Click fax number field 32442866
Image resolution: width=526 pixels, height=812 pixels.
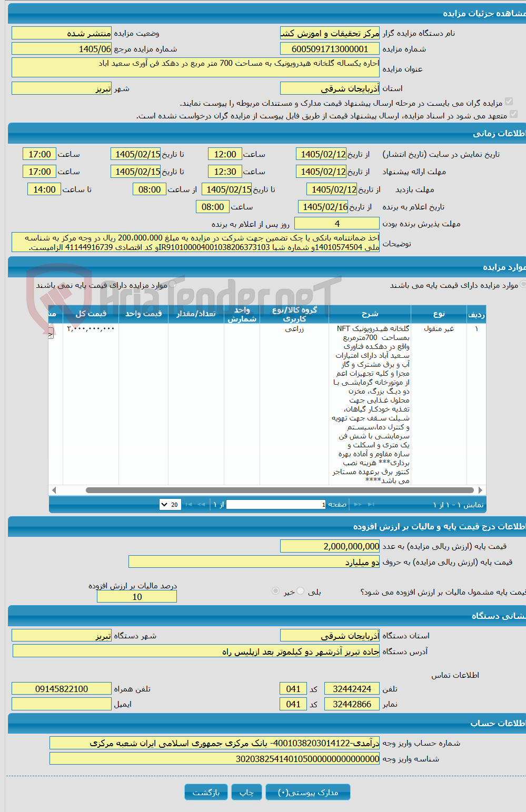point(352,704)
